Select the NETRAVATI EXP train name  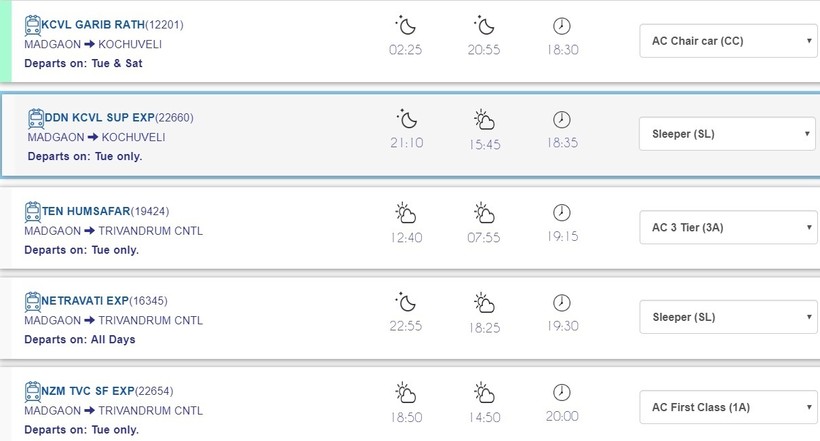tap(86, 300)
